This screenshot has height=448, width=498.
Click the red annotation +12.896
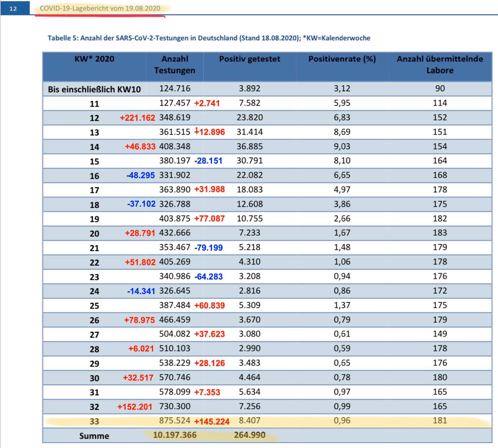[209, 132]
